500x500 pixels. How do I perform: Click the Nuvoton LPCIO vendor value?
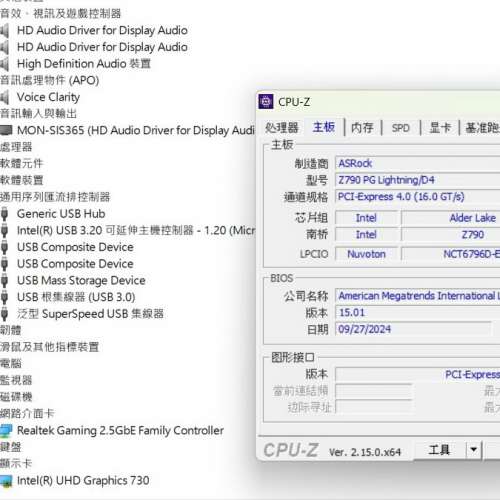(x=366, y=254)
